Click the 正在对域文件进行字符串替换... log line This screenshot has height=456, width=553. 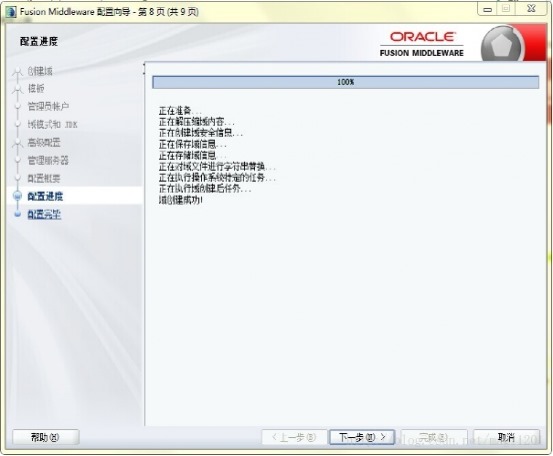click(217, 166)
